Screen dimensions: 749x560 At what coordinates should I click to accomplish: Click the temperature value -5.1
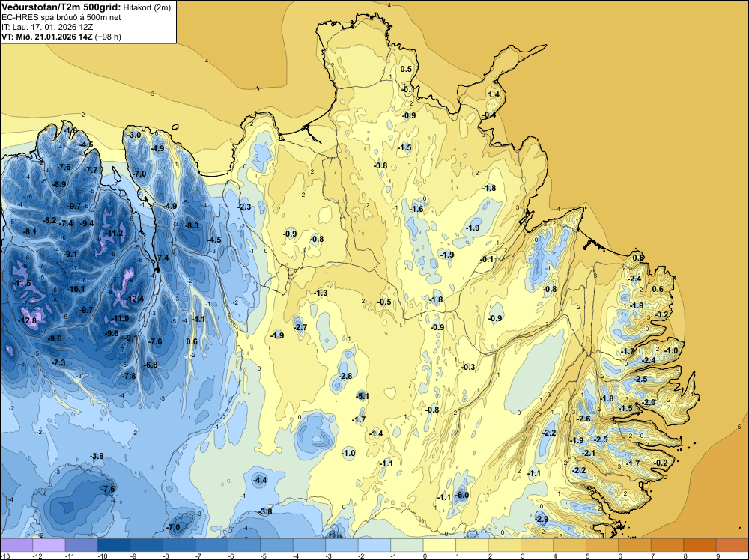click(363, 396)
